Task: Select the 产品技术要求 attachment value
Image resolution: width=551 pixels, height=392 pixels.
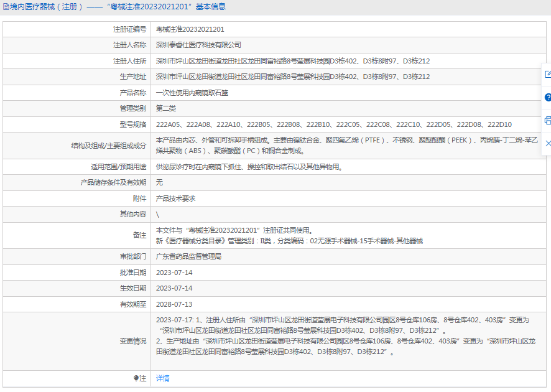Action: pyautogui.click(x=176, y=198)
